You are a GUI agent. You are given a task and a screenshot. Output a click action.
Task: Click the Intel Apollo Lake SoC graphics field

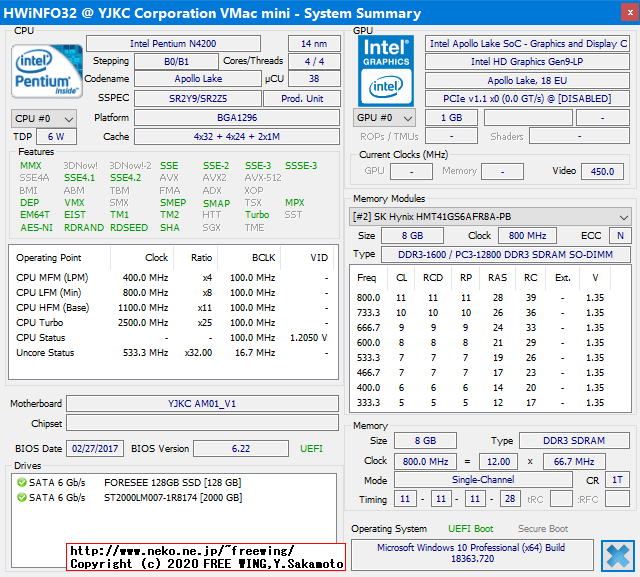click(527, 44)
